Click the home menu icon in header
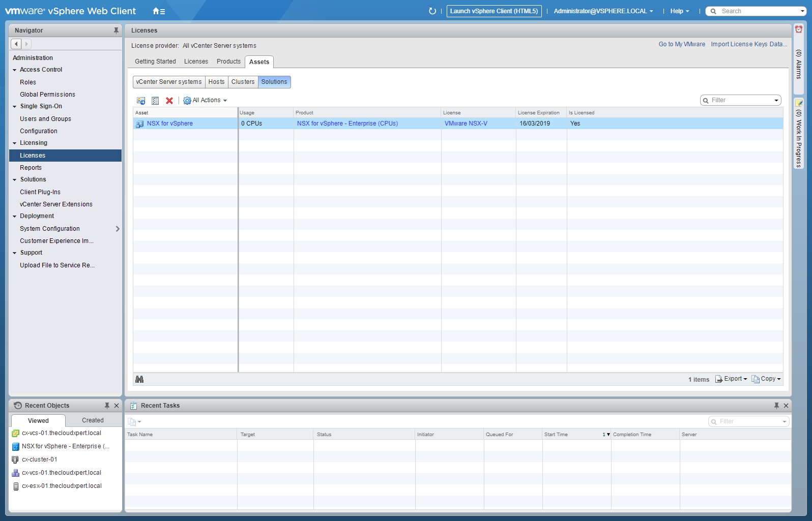The image size is (812, 521). point(158,11)
